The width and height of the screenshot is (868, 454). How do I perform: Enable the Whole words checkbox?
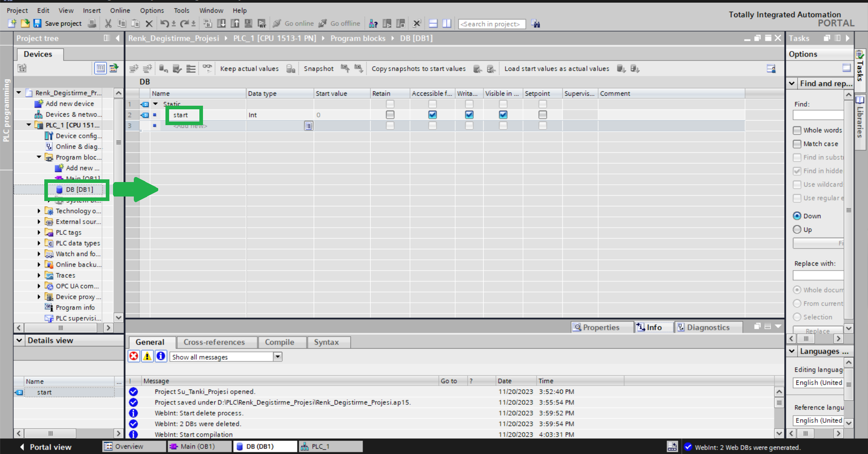tap(797, 131)
